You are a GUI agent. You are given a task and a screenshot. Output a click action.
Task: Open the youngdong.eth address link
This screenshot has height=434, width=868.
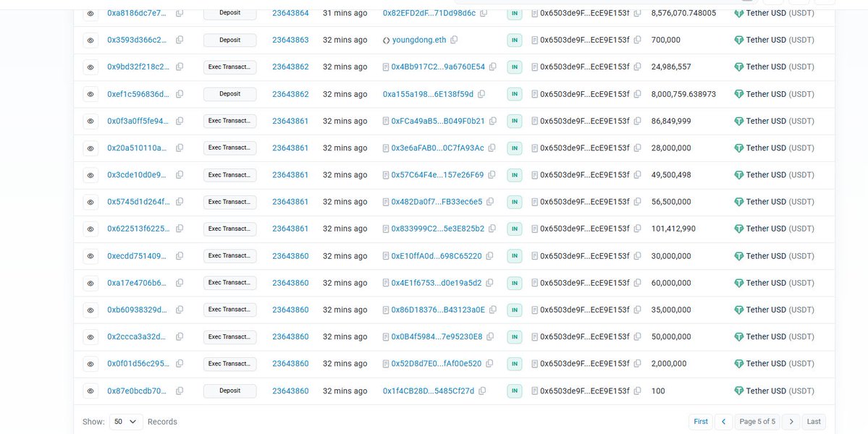point(419,40)
